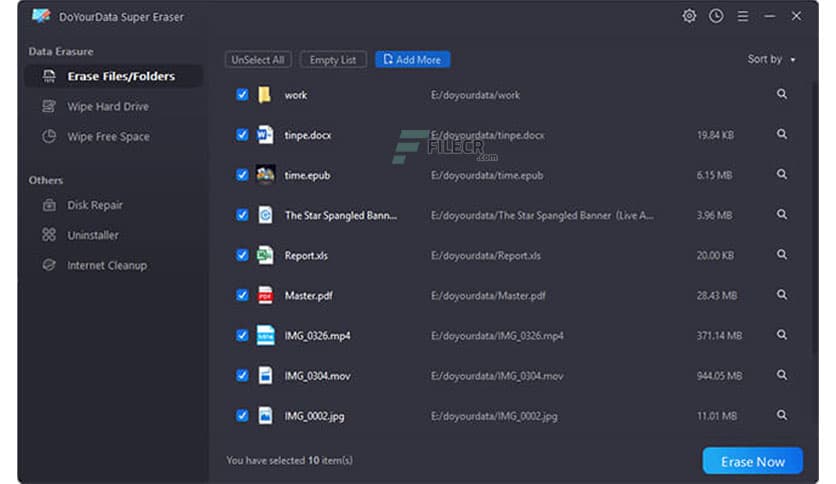
Task: Minimize the Super Eraser window
Action: [769, 17]
